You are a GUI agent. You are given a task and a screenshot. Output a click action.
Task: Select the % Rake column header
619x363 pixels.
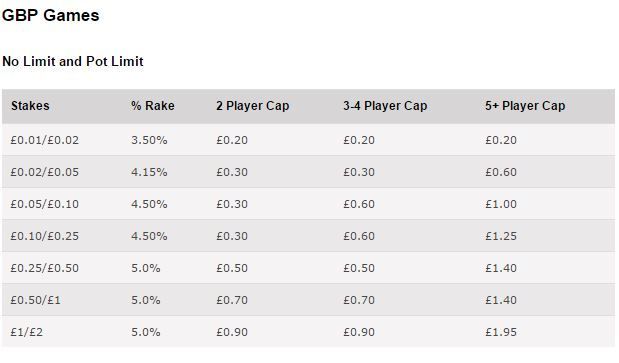tap(153, 106)
